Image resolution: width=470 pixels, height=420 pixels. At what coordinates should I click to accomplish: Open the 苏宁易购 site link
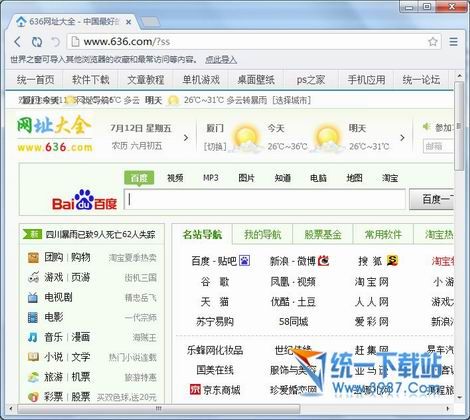(x=215, y=322)
